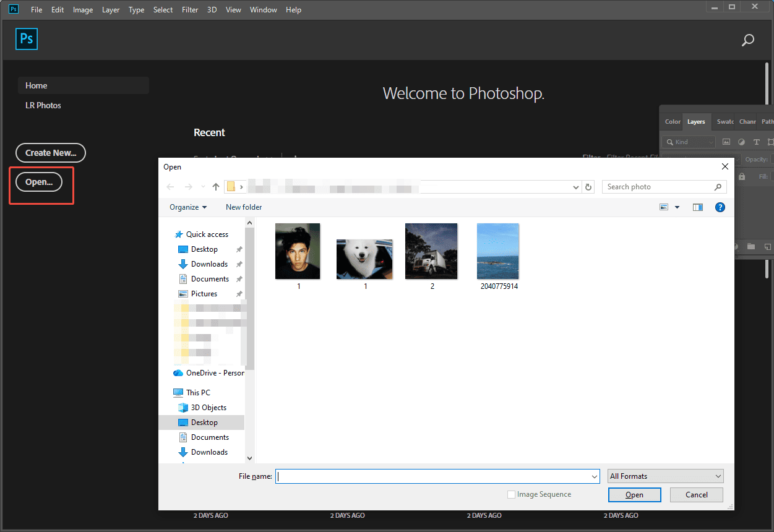Enable the Image Sequence checkbox
This screenshot has height=532, width=774.
pyautogui.click(x=512, y=494)
